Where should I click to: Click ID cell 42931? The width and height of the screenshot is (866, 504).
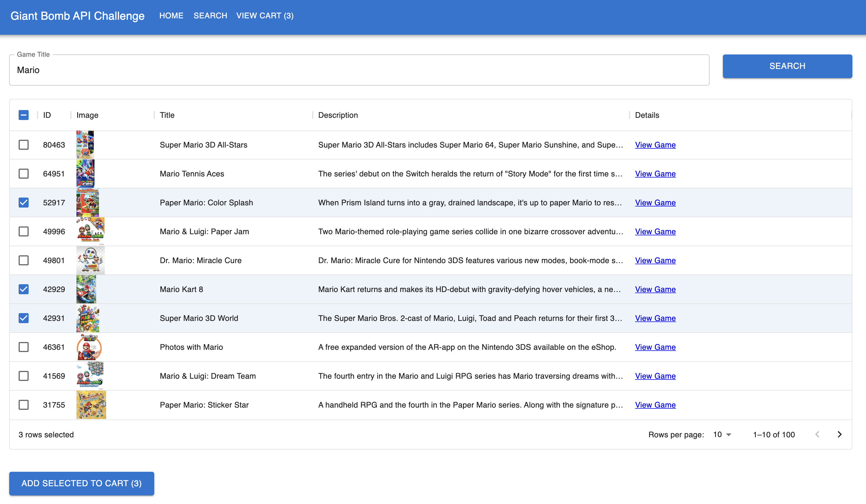[x=54, y=318]
